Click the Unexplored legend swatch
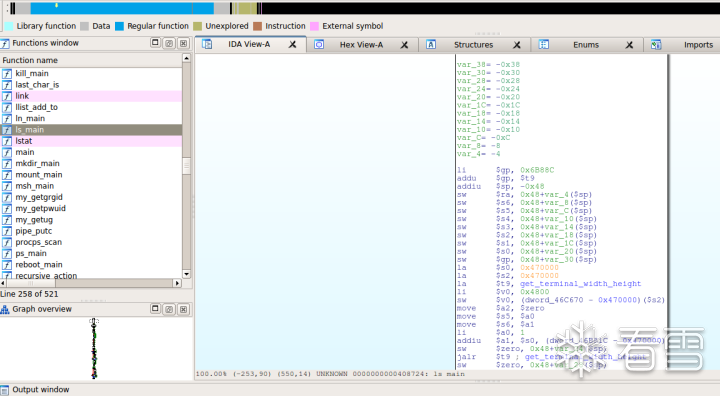The height and width of the screenshot is (396, 720). 197,26
